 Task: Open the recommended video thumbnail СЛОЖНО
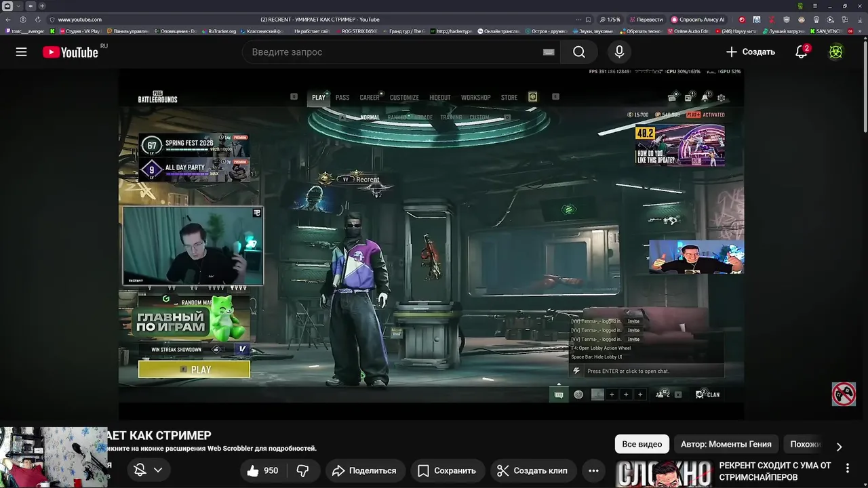[x=663, y=474]
